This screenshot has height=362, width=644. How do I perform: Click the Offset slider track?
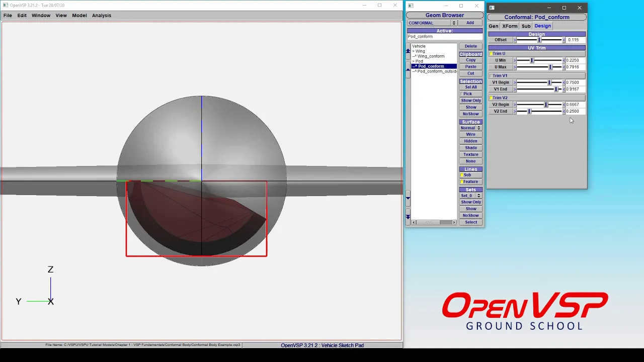pos(539,40)
